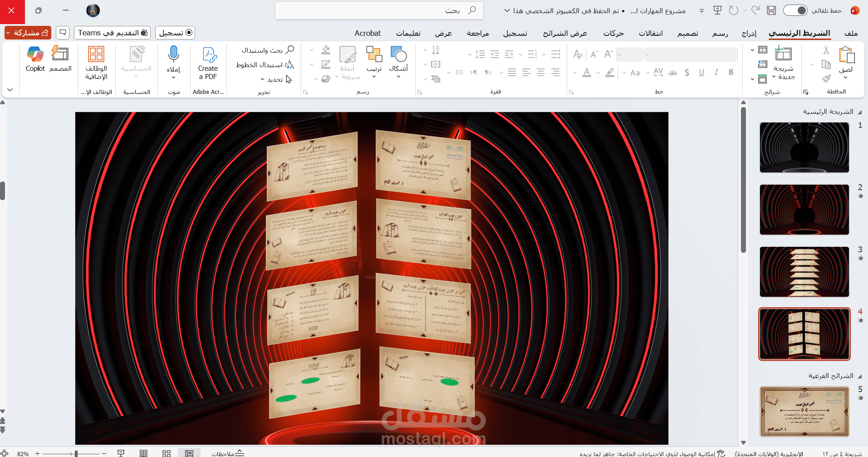
Task: Click the Cut scissors icon
Action: point(826,50)
